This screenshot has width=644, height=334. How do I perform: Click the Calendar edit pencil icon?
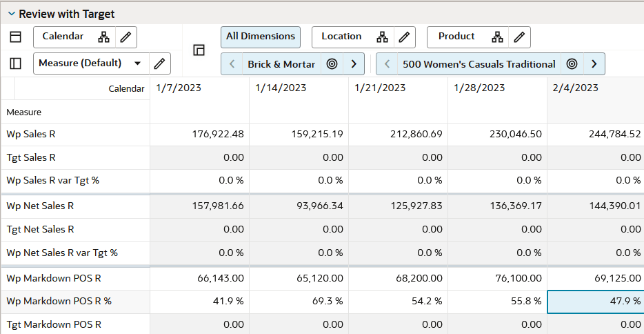(x=125, y=37)
